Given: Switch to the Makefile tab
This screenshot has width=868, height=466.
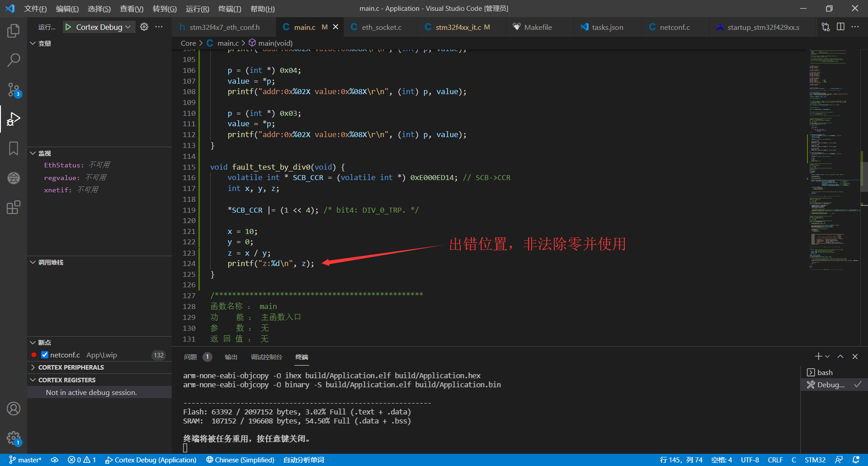Looking at the screenshot, I should 538,27.
